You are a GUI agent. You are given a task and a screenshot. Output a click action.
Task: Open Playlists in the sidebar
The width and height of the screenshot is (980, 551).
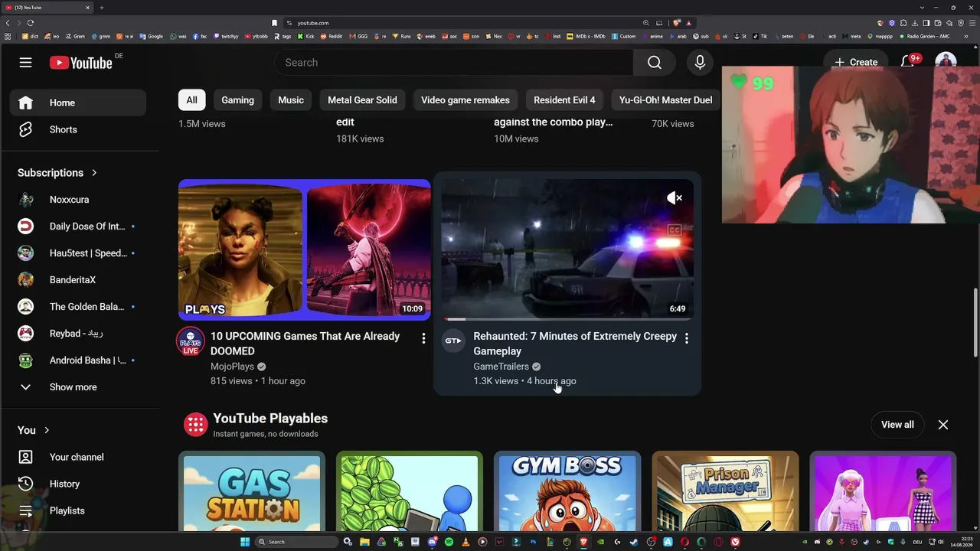pyautogui.click(x=78, y=510)
